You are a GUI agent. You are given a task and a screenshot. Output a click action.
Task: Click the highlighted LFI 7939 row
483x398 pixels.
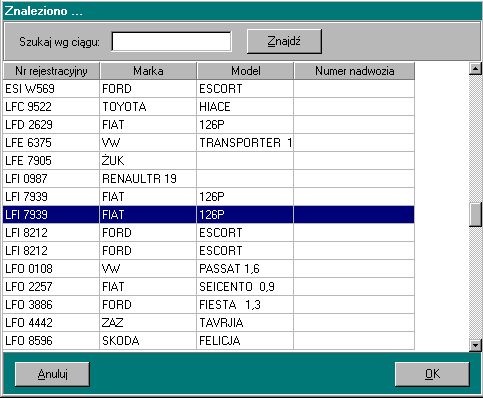[x=209, y=215]
